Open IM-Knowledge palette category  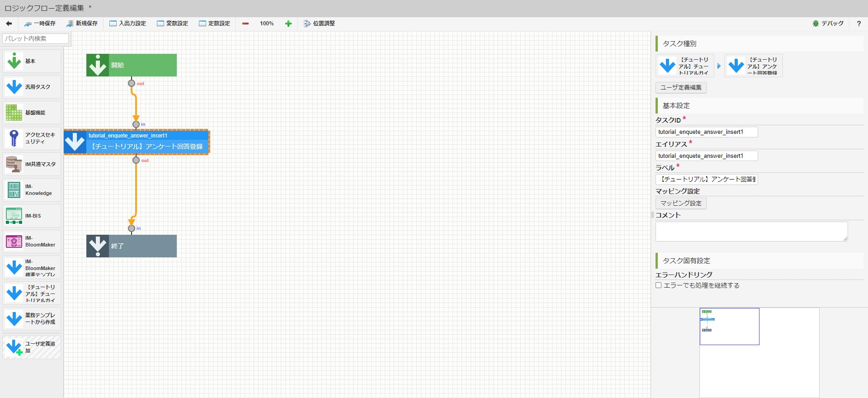(32, 190)
